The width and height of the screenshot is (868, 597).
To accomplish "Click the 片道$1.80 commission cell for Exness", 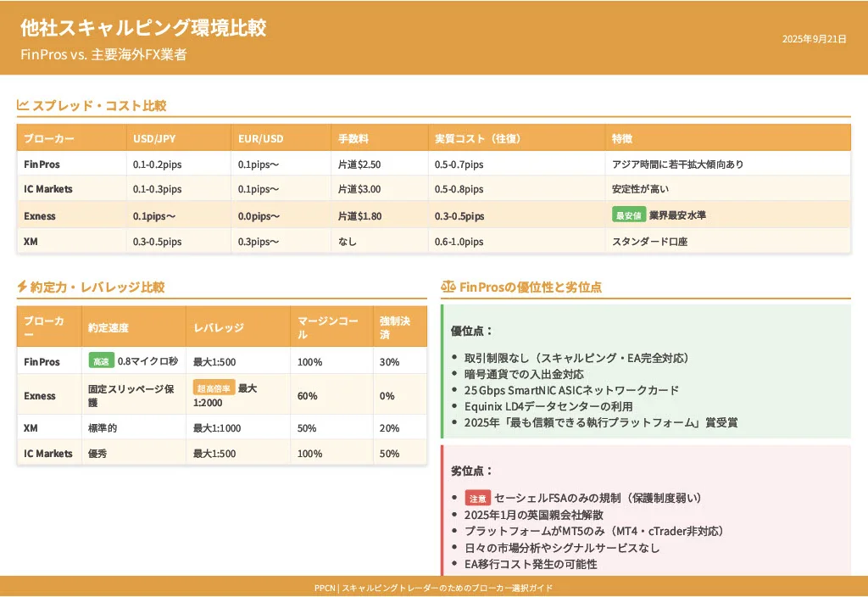I will (x=359, y=216).
